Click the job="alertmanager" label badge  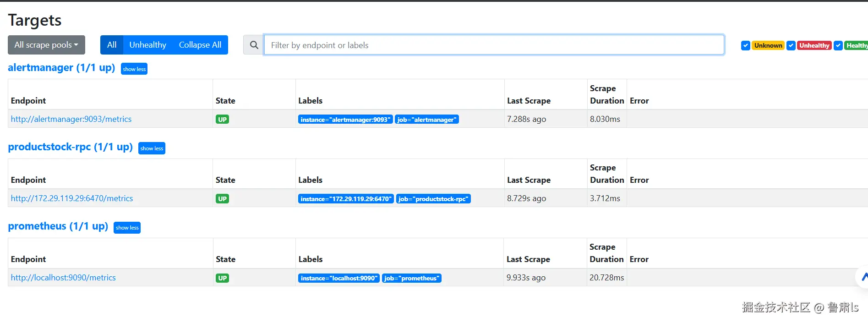(x=427, y=120)
